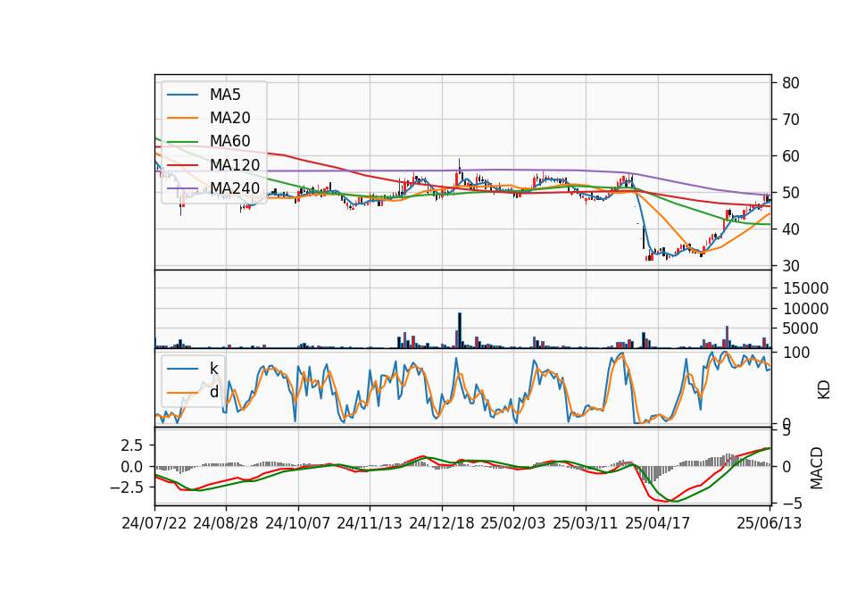Click the date label 24/12/18
The image size is (857, 616).
coord(442,523)
